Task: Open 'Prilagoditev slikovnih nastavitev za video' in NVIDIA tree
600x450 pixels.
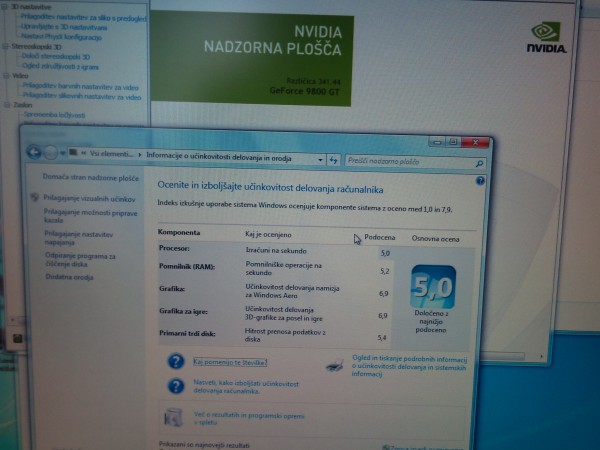Action: [82, 96]
